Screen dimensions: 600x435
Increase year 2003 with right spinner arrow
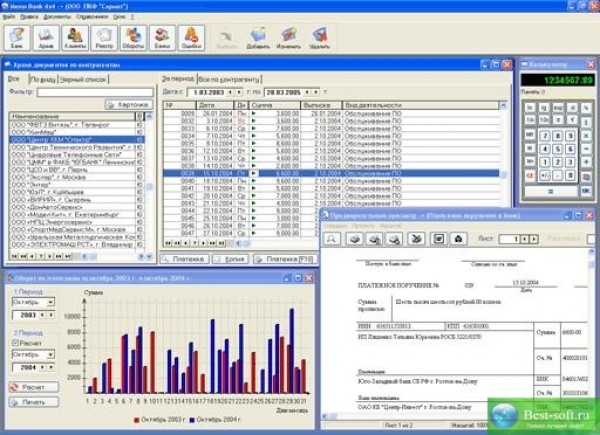pos(50,315)
